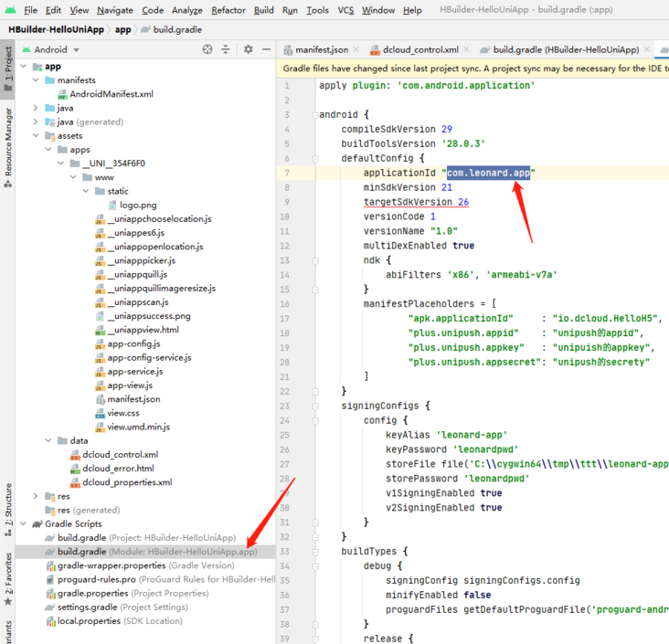Click the locate/select opened file target icon

(x=207, y=49)
